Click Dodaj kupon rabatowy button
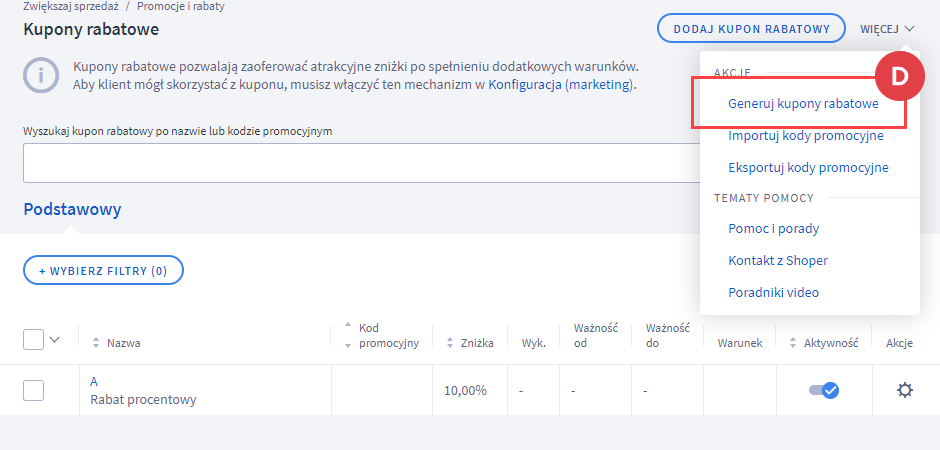Image resolution: width=940 pixels, height=450 pixels. click(x=751, y=29)
